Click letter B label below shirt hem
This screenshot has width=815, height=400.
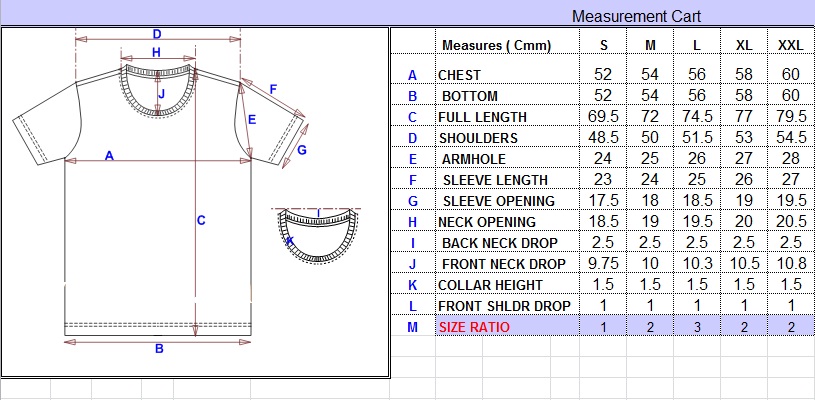point(158,349)
